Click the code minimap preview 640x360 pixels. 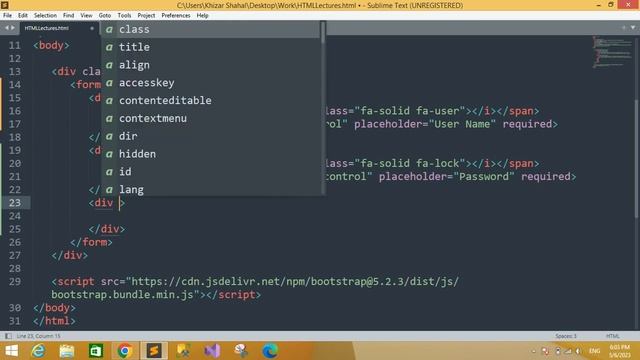click(612, 52)
